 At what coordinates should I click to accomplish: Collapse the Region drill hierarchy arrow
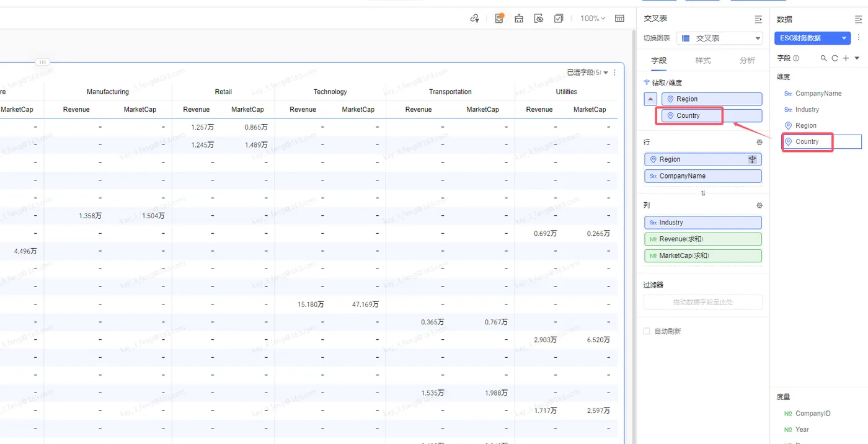pyautogui.click(x=650, y=99)
